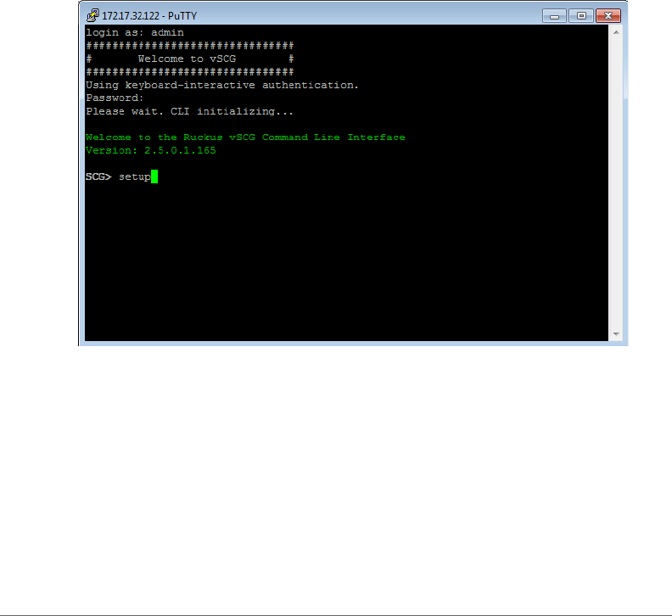Click the scrollbar down arrow

click(616, 334)
